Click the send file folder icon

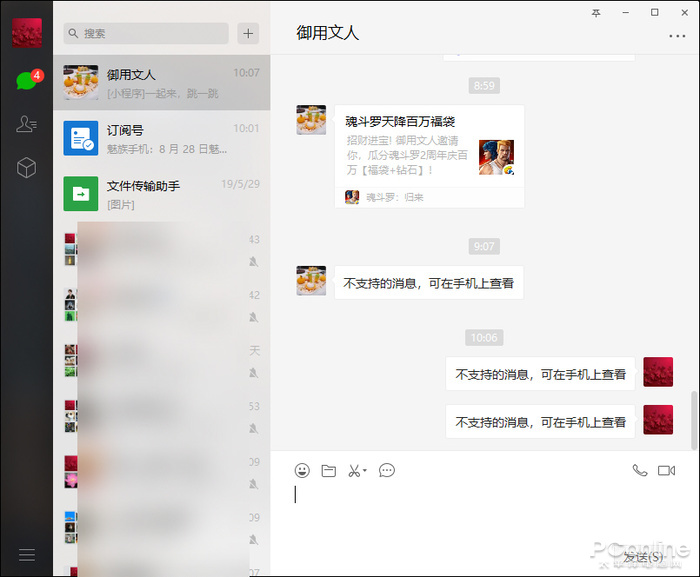click(x=329, y=470)
